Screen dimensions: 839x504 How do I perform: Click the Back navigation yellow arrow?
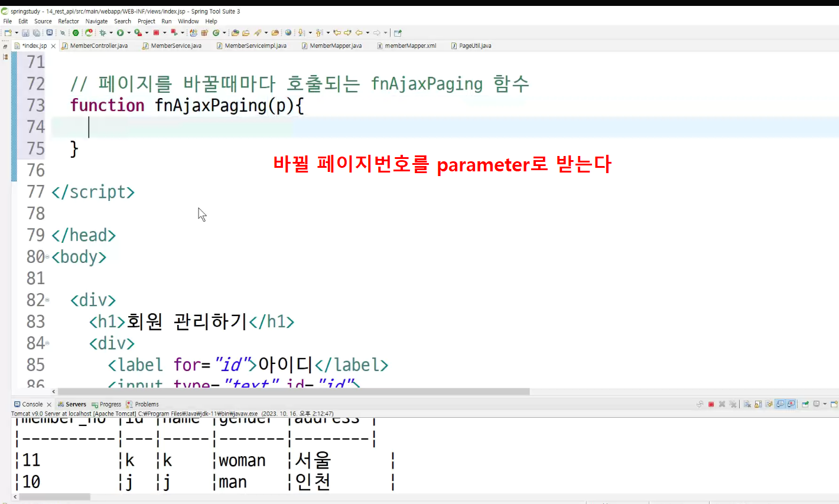pyautogui.click(x=359, y=32)
